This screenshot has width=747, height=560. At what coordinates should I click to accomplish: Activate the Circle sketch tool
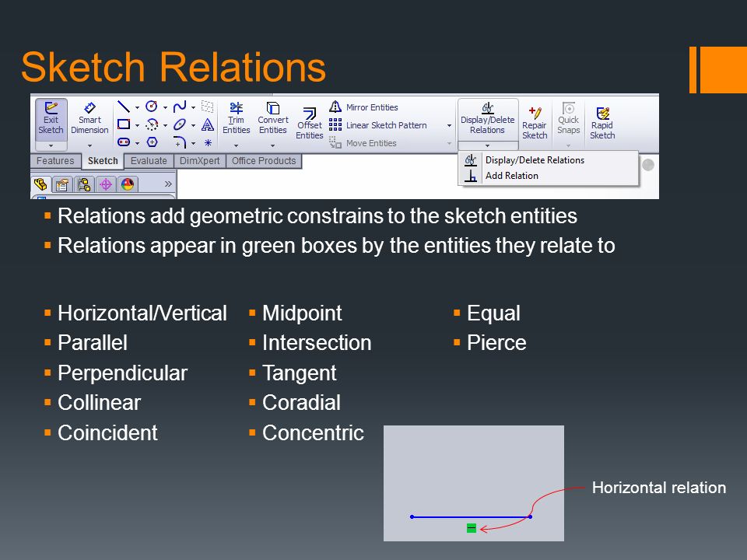coord(152,107)
